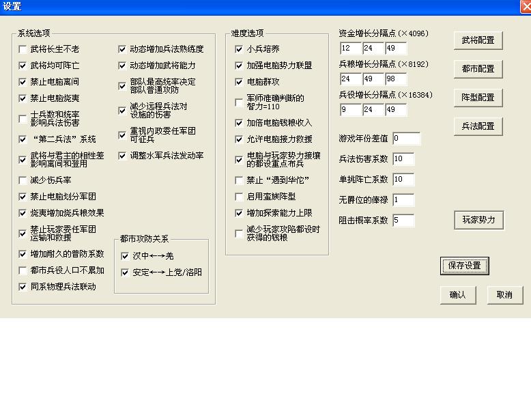This screenshot has height=420, width=531.
Task: Click the 阵型配置 button
Action: pos(478,98)
